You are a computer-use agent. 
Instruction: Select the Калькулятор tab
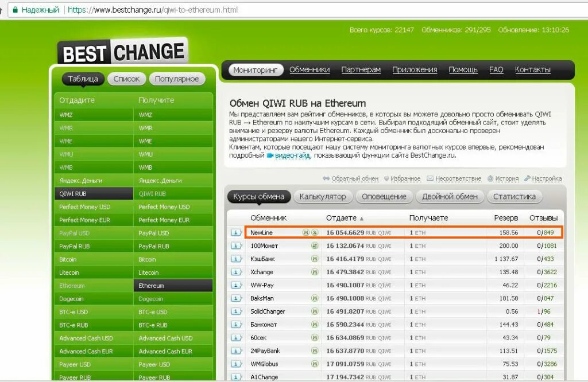coord(323,197)
